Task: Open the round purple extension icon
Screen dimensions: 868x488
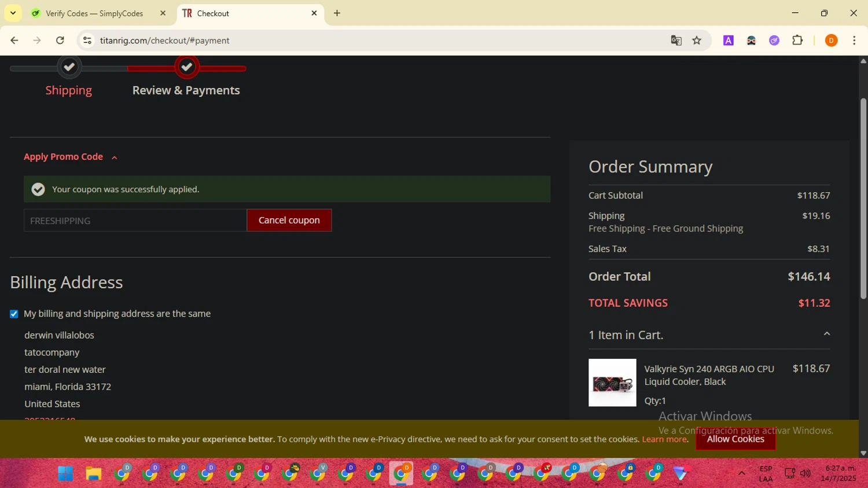Action: [774, 41]
